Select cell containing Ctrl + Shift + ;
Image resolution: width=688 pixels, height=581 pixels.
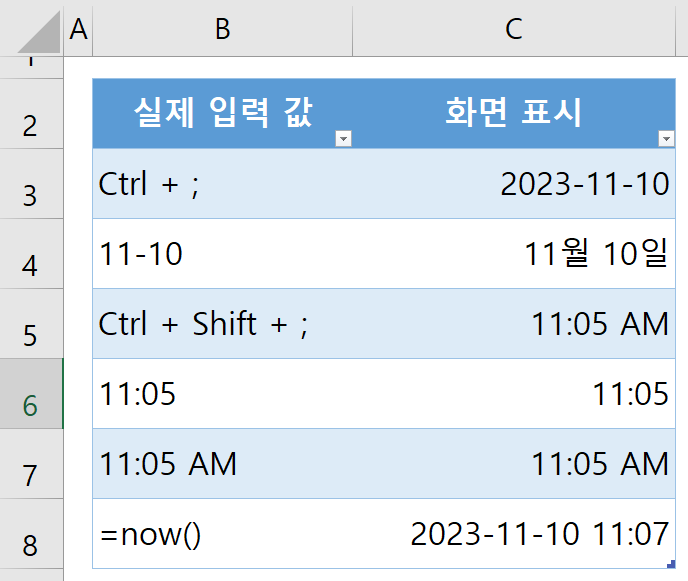tap(222, 324)
